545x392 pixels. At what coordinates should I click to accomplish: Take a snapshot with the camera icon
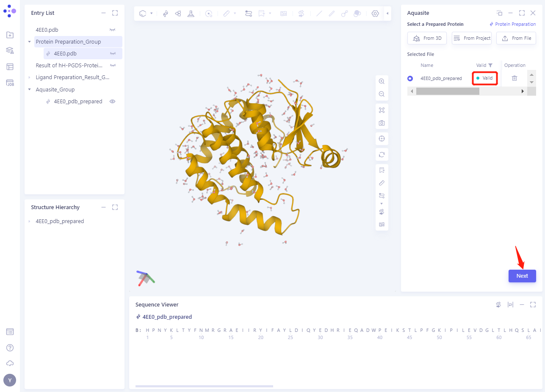click(382, 123)
